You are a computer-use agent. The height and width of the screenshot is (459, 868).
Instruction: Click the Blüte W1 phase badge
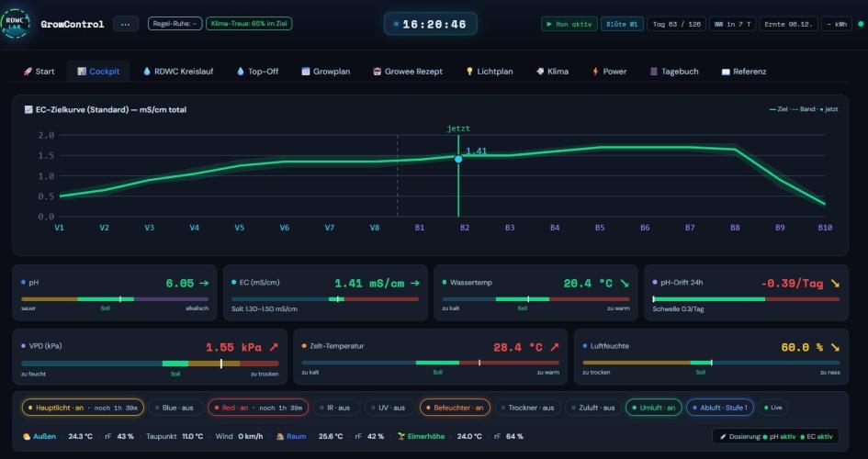(622, 24)
